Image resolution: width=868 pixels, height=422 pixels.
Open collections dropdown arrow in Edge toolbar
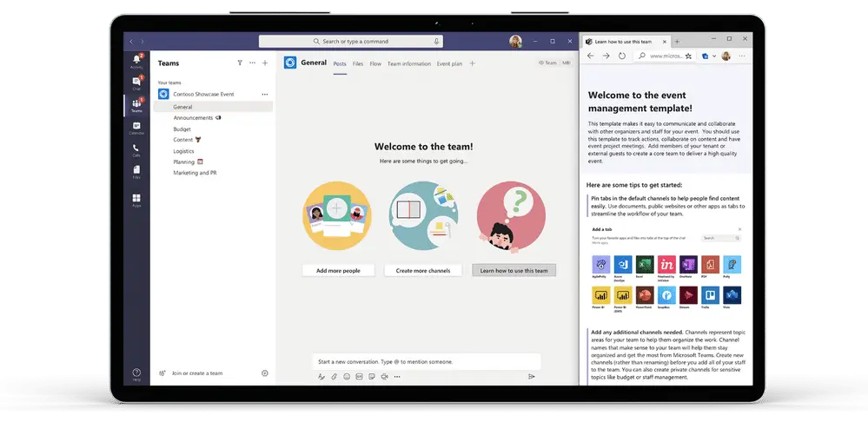(714, 56)
